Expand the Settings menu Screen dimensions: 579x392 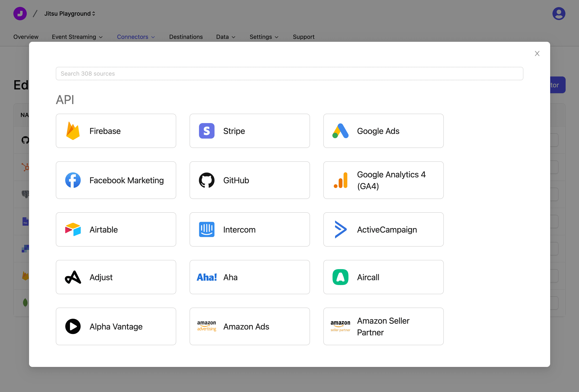tap(264, 37)
